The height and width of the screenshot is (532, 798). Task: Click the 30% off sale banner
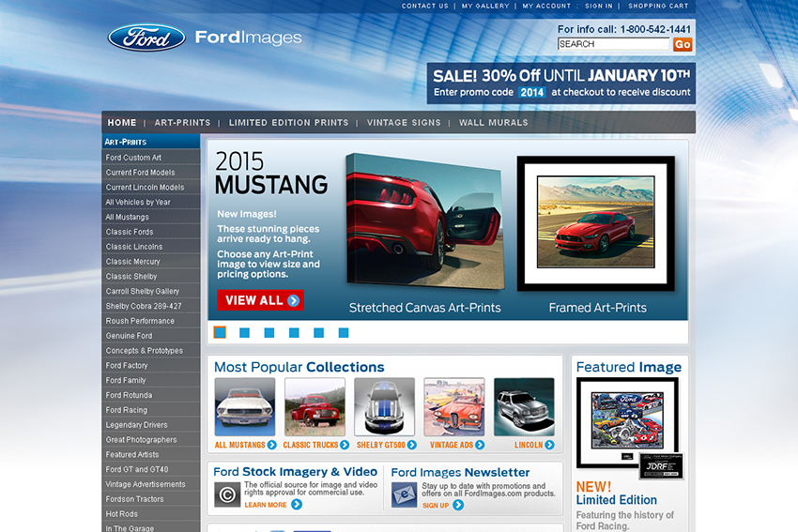(x=560, y=84)
